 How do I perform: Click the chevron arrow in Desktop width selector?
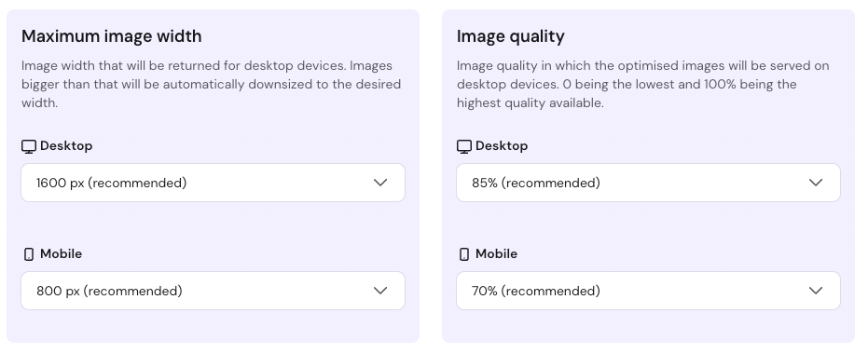click(380, 183)
